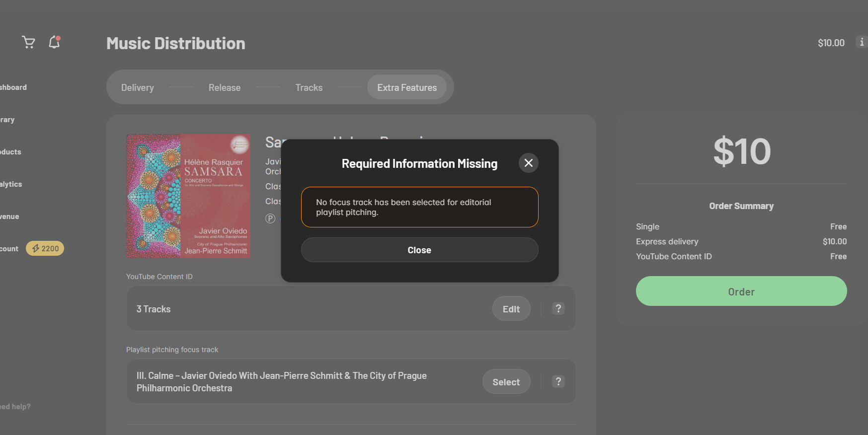Screen dimensions: 868x435
Task: Dismiss dialog with the X icon
Action: tap(528, 163)
